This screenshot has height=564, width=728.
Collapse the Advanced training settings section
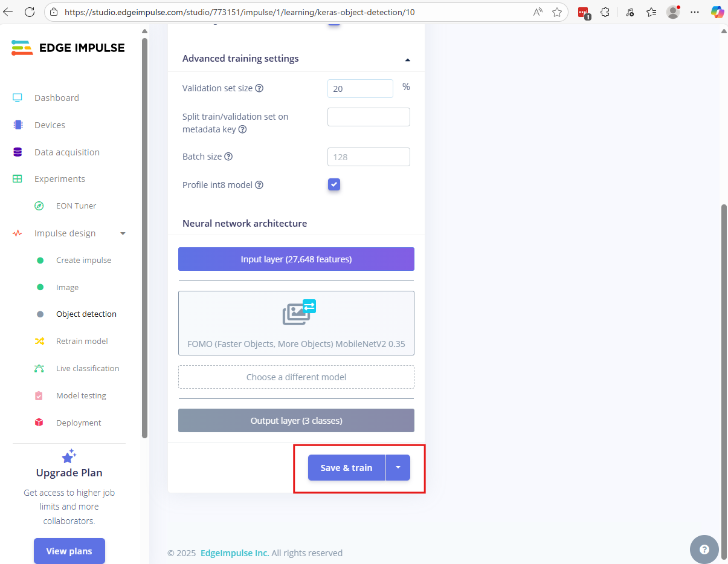(407, 59)
